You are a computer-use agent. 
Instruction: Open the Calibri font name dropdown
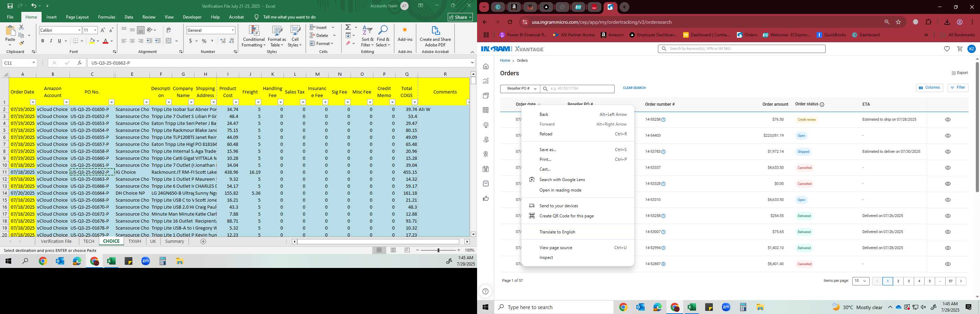pos(79,30)
